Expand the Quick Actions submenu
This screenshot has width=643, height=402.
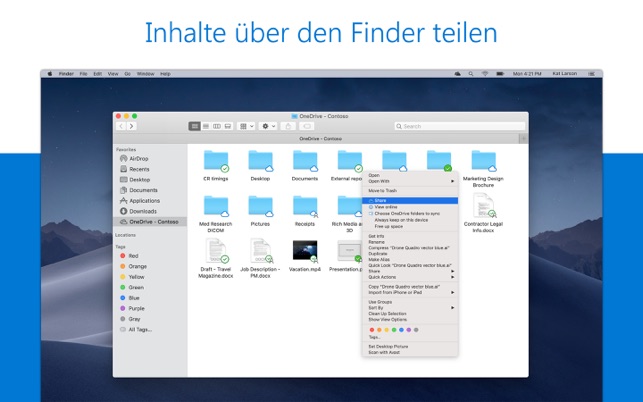[410, 277]
